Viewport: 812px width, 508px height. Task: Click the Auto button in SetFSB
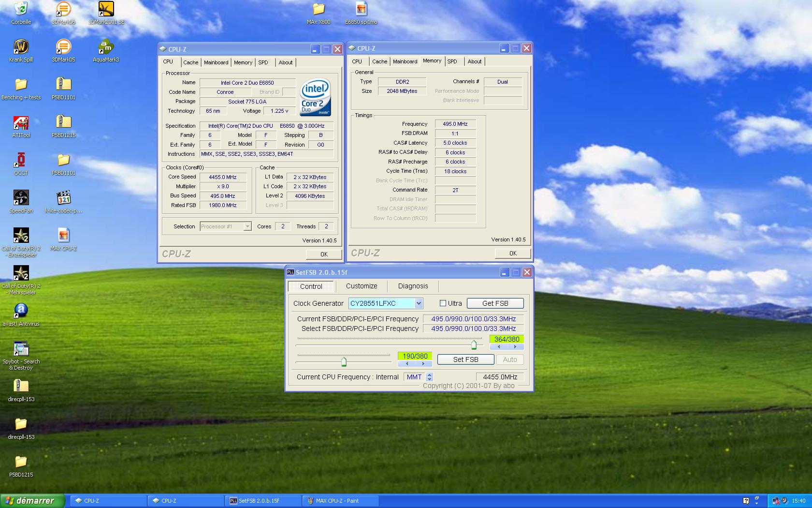click(510, 359)
